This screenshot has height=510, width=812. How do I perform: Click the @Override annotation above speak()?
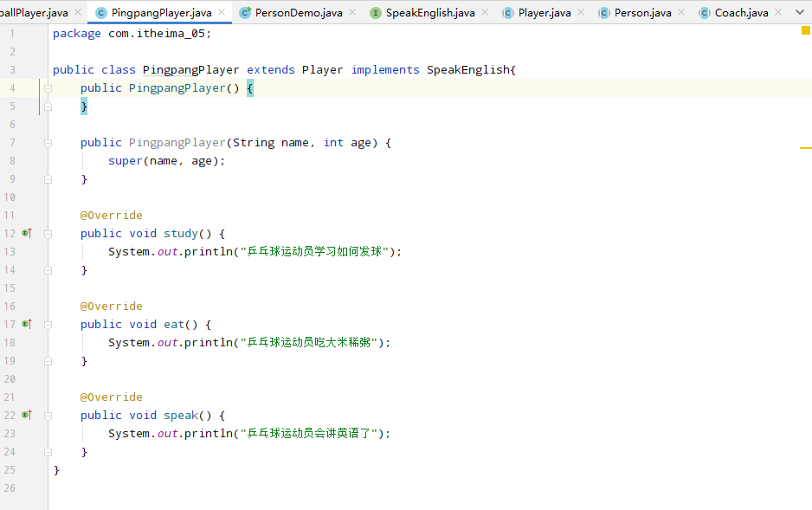point(112,397)
